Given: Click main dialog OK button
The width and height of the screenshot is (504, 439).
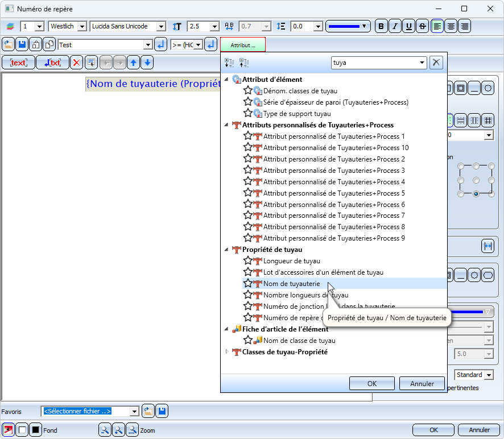Looking at the screenshot, I should click(x=433, y=430).
